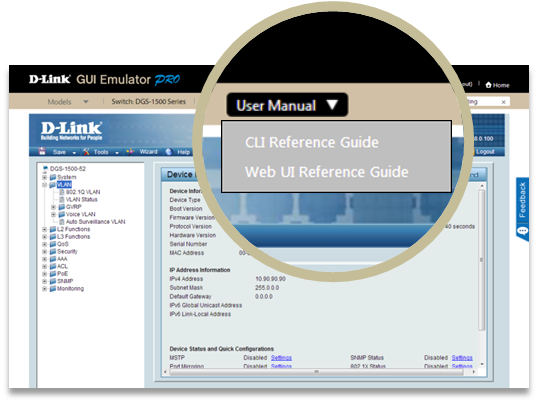Click the Help globe icon
This screenshot has width=538, height=403.
[x=169, y=152]
